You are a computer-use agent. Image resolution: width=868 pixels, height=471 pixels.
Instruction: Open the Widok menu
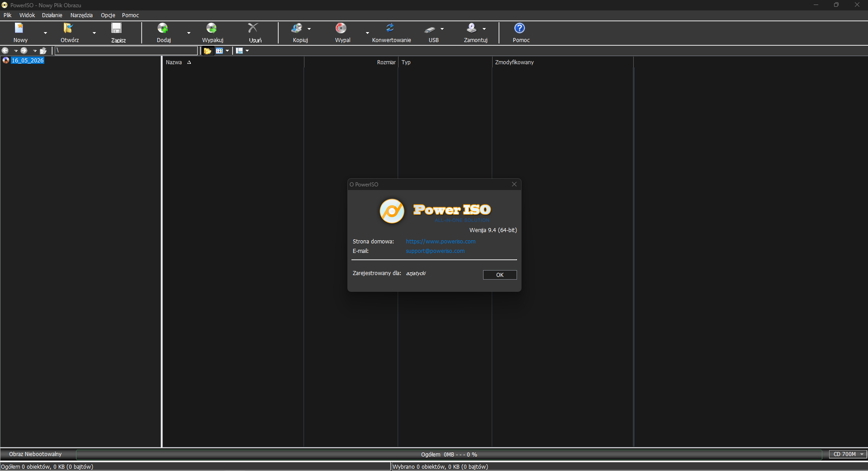(27, 15)
